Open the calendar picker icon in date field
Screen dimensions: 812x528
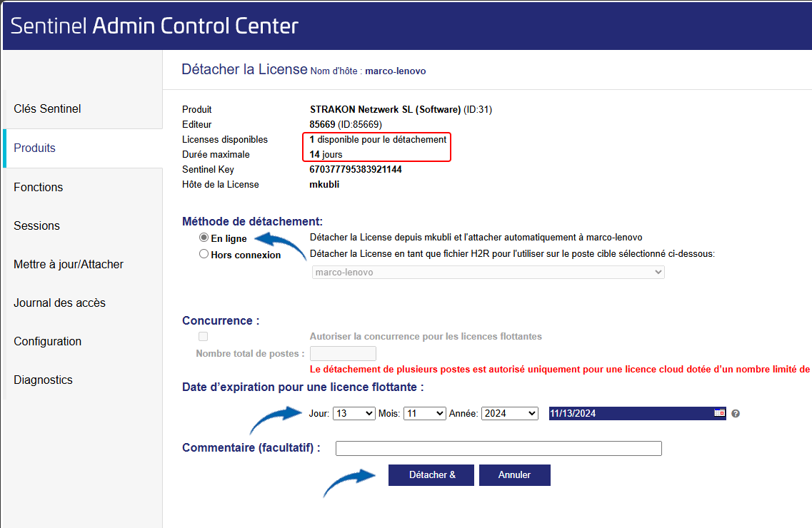[x=719, y=412]
